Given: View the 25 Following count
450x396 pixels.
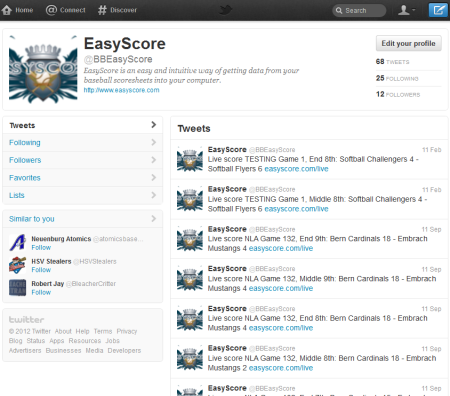Looking at the screenshot, I should [397, 78].
